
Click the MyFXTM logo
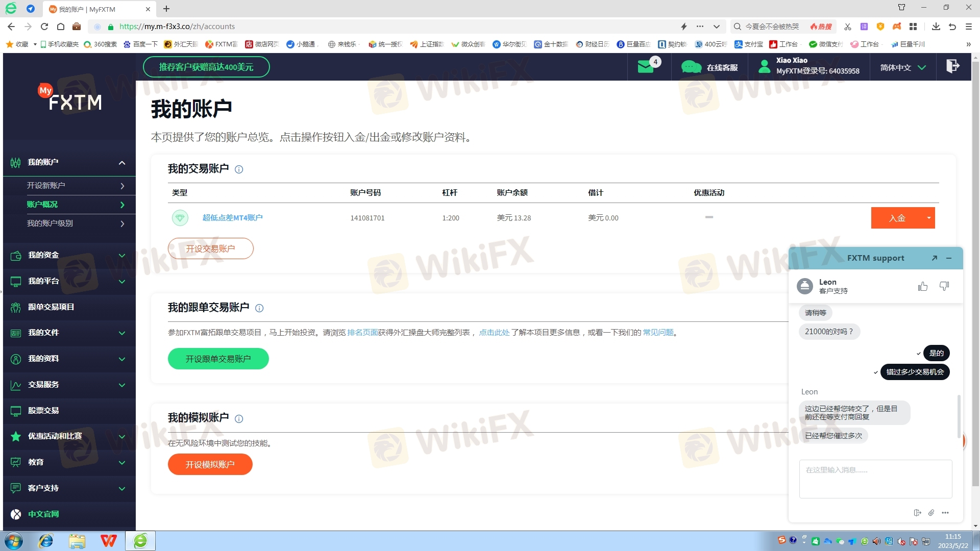pyautogui.click(x=70, y=97)
